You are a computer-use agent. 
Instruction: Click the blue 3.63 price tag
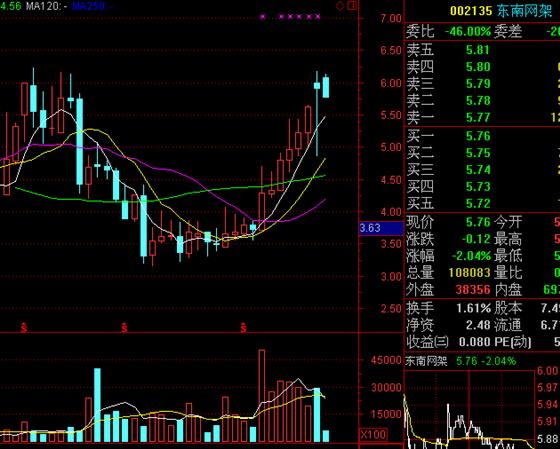click(x=376, y=228)
